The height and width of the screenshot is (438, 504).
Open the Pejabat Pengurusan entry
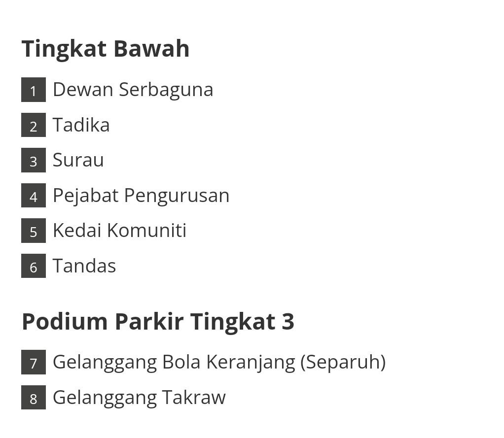[x=141, y=196]
